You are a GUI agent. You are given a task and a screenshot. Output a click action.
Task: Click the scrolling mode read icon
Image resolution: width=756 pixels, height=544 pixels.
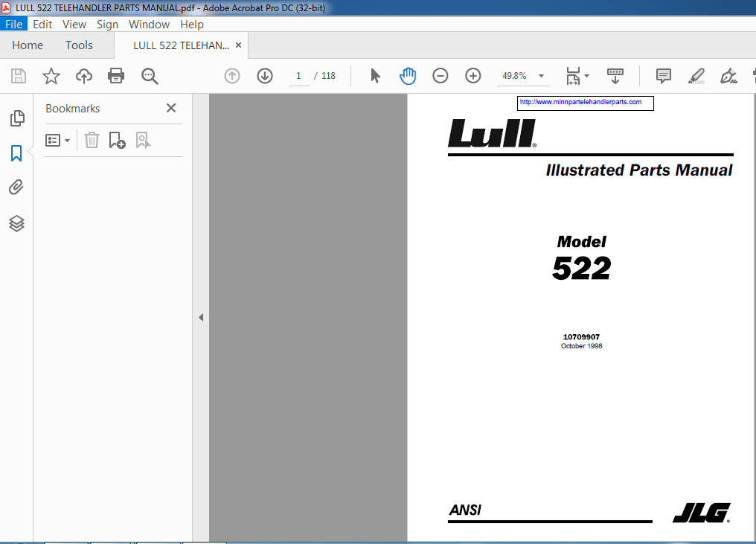tap(615, 76)
